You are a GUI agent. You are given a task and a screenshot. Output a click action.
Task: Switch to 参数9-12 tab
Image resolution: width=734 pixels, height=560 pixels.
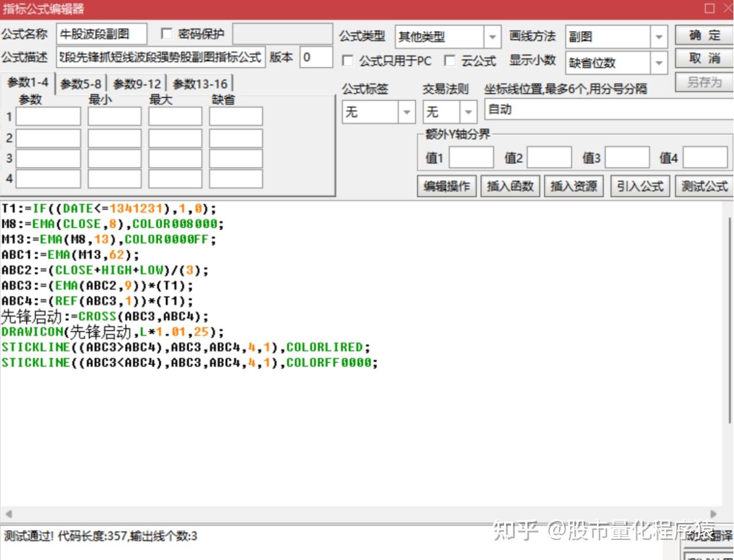point(137,84)
